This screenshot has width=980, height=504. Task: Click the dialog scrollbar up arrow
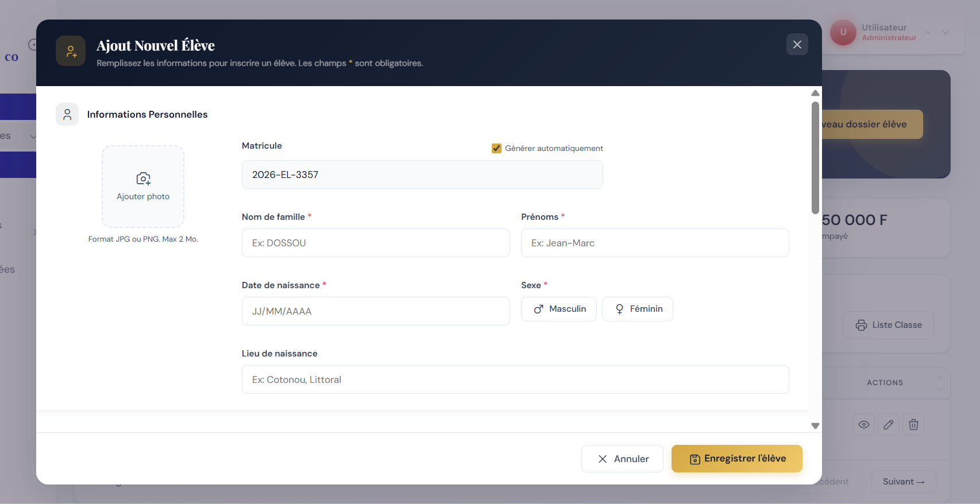[x=815, y=93]
